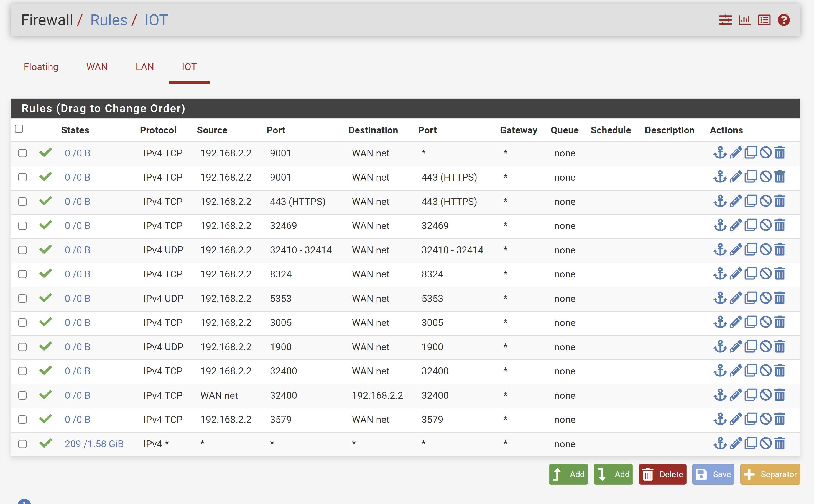Click green pass checkmark on the 8324 rule

coord(45,273)
